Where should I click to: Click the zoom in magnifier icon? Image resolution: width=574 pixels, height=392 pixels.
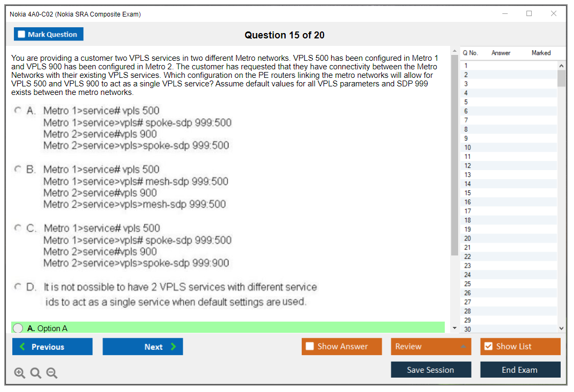pyautogui.click(x=20, y=373)
